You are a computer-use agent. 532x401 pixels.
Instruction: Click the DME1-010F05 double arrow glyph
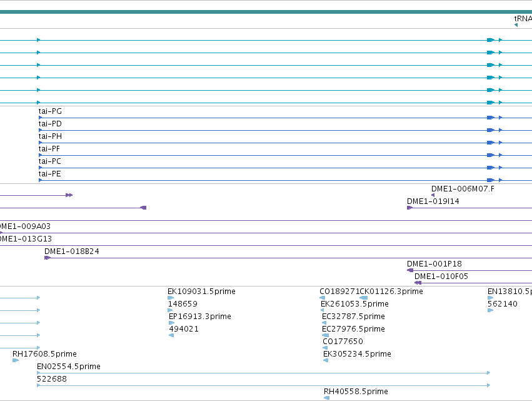(x=418, y=283)
